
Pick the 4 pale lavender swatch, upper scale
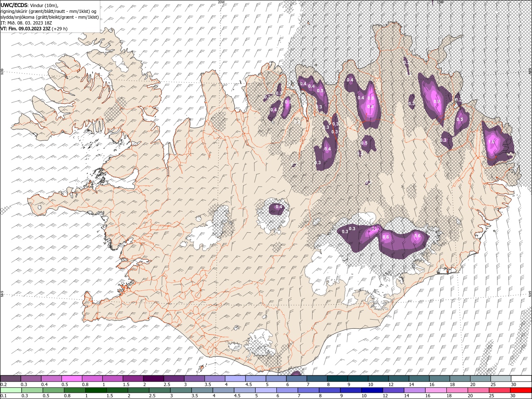(x=235, y=378)
